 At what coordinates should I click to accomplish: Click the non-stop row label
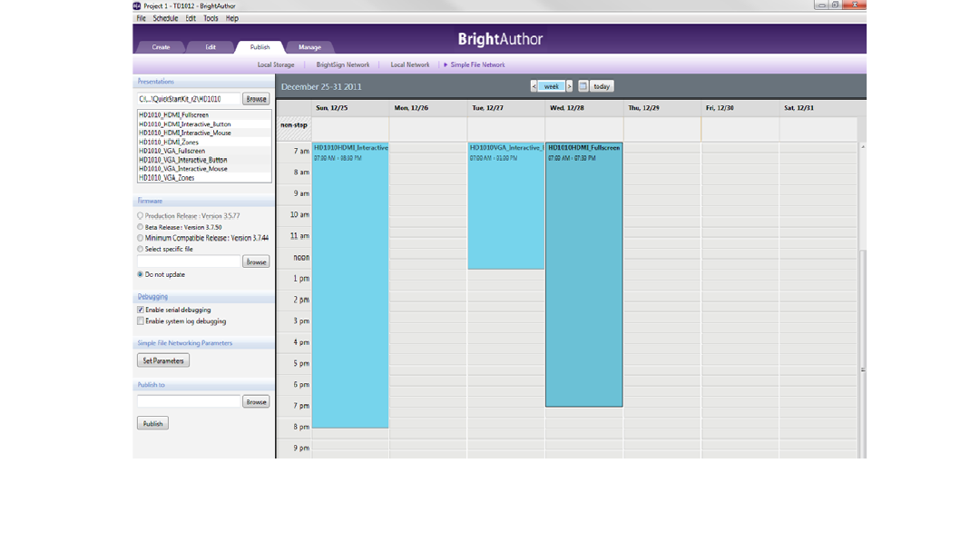(x=294, y=125)
